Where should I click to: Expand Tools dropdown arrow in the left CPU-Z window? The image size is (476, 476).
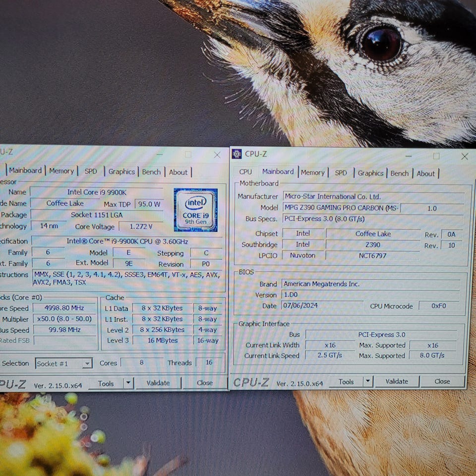[x=128, y=383]
